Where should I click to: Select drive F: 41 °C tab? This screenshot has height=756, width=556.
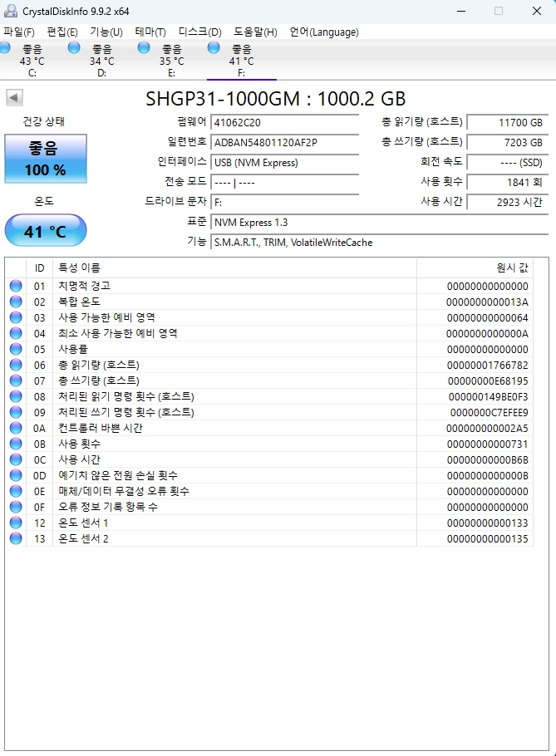tap(242, 61)
